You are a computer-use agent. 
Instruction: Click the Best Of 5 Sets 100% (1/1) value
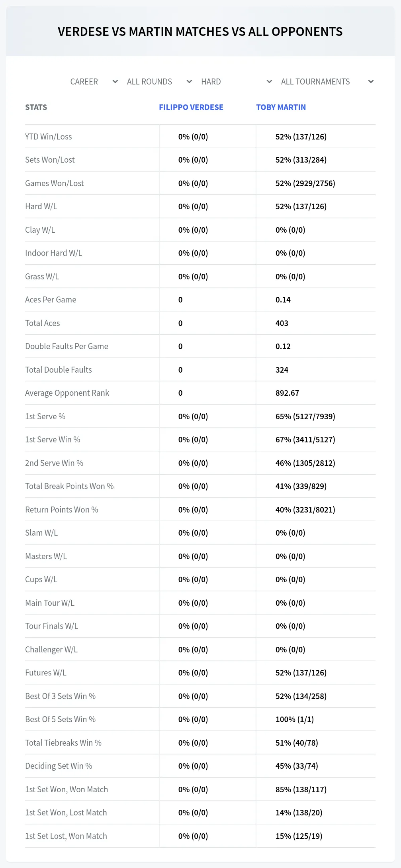(295, 719)
